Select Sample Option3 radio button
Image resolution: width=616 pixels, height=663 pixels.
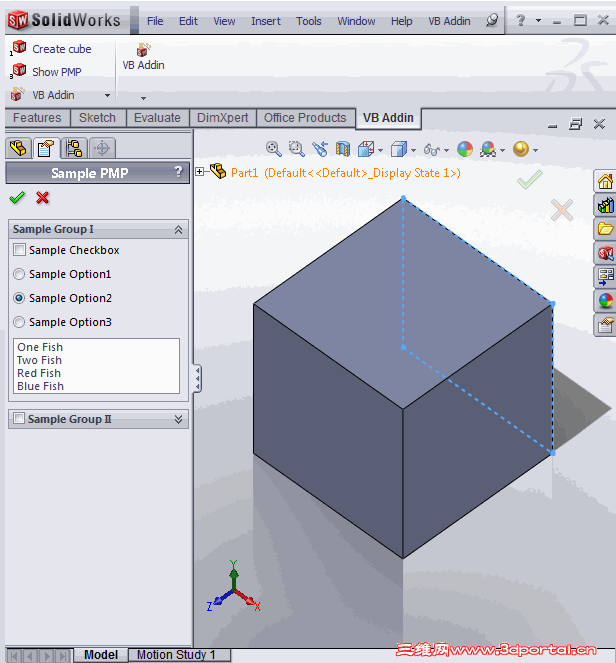pyautogui.click(x=19, y=322)
